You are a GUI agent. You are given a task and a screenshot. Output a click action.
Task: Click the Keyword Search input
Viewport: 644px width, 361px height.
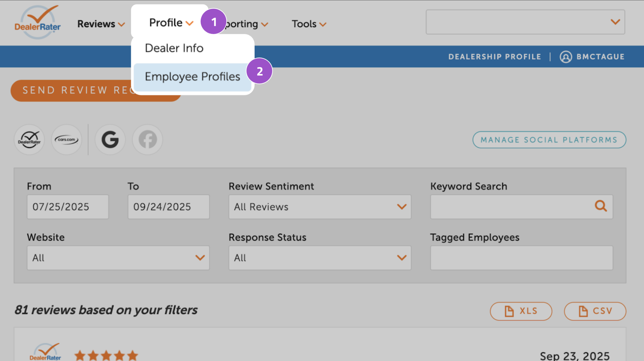pos(521,207)
